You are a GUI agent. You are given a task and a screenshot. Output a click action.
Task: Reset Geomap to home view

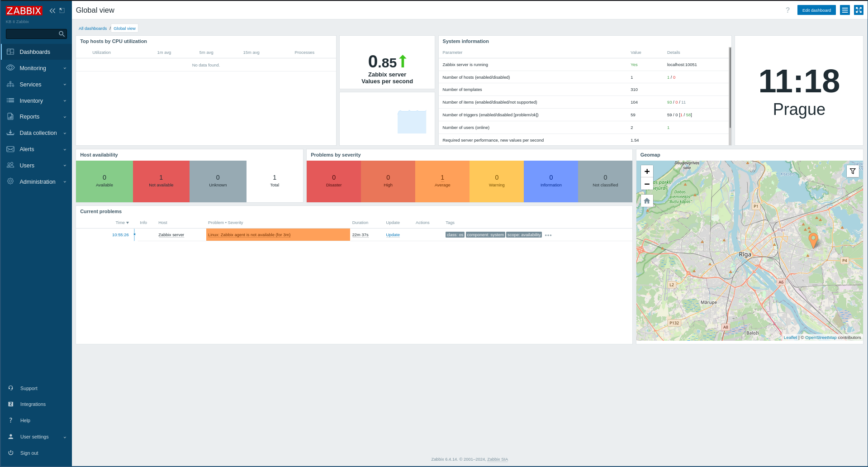(x=647, y=201)
